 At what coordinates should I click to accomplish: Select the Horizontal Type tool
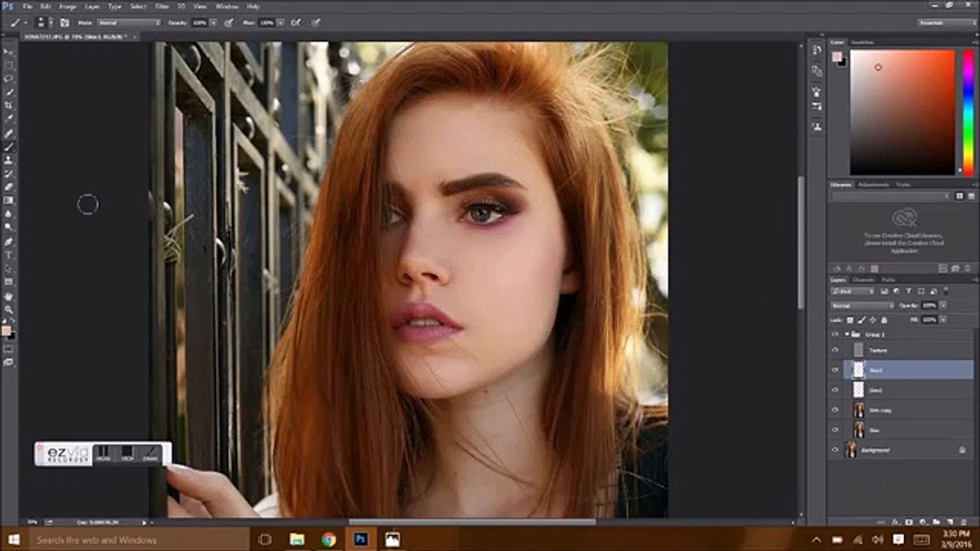pos(9,255)
